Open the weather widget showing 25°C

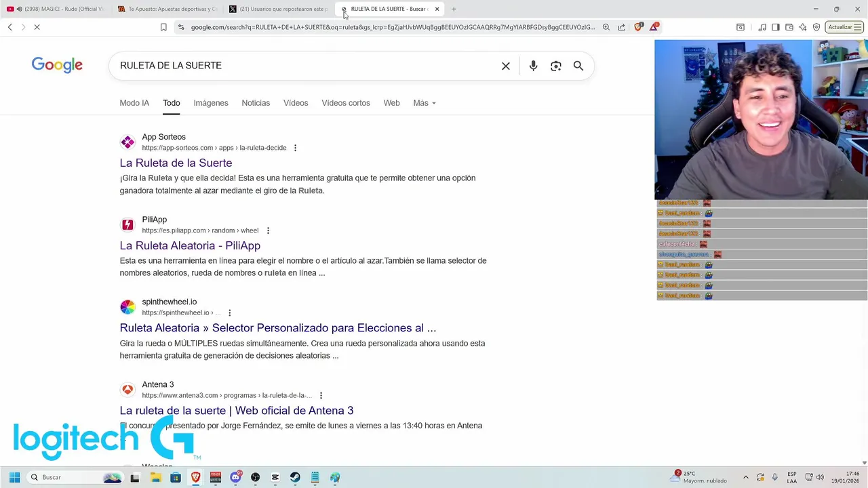tap(698, 477)
